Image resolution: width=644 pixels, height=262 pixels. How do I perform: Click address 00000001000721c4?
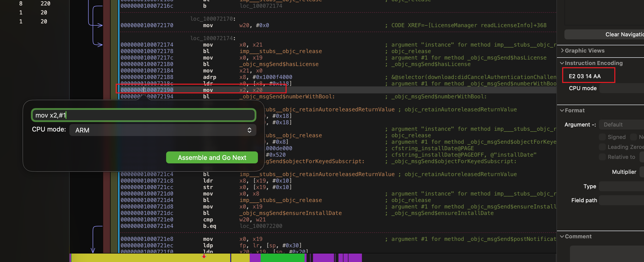pos(147,174)
